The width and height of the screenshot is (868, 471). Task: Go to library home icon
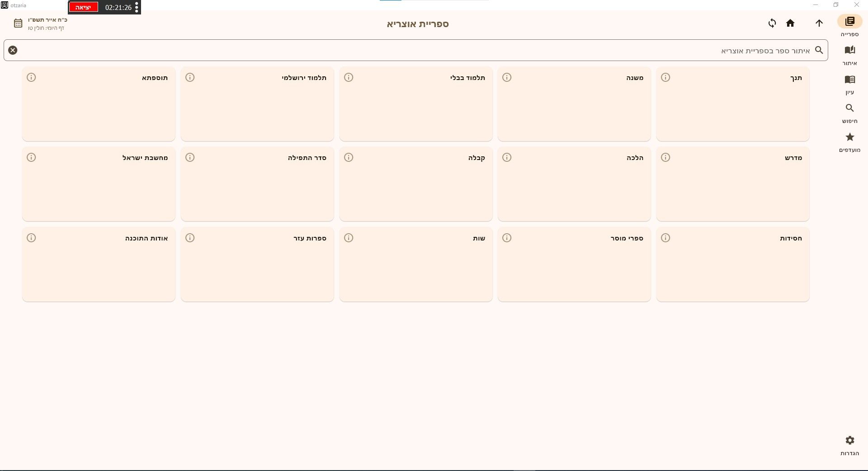point(790,23)
